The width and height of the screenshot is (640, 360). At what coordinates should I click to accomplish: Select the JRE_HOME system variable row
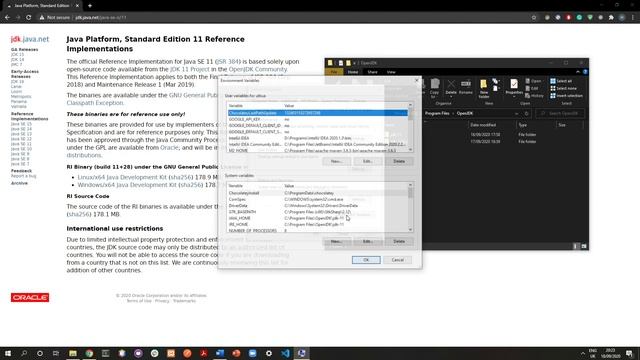(x=317, y=224)
